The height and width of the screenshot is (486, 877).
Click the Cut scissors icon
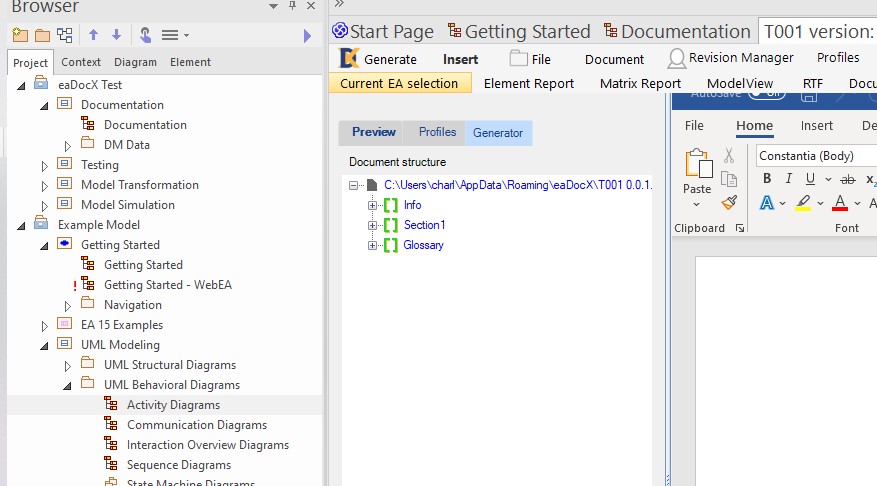click(x=729, y=155)
